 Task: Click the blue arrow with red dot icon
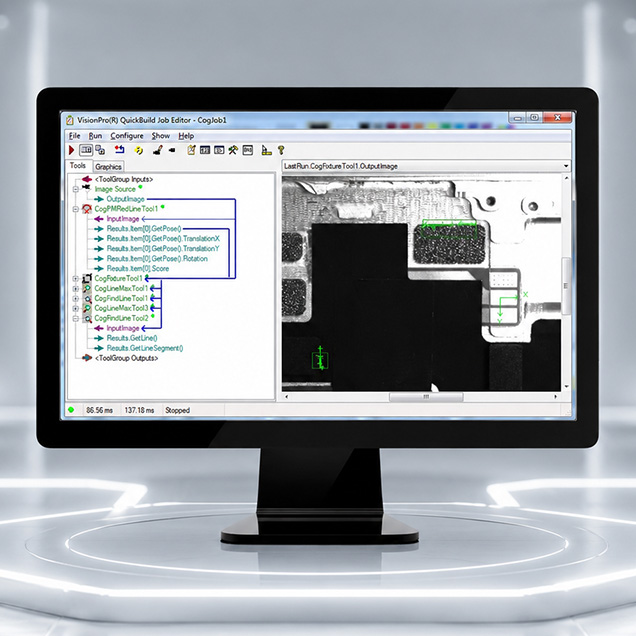click(120, 150)
